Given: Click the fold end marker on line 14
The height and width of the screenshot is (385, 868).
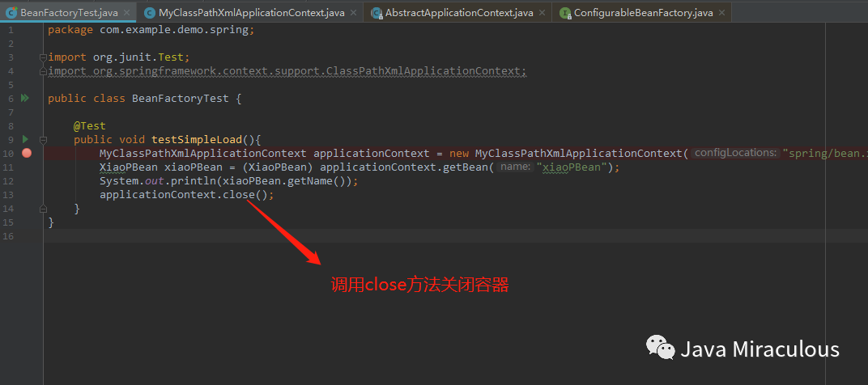Looking at the screenshot, I should [x=44, y=209].
